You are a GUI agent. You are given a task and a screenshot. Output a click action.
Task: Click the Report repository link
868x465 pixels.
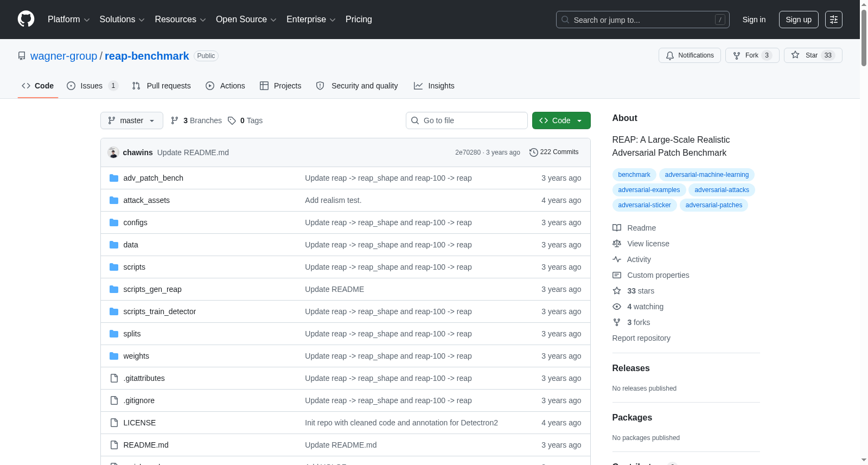click(641, 338)
